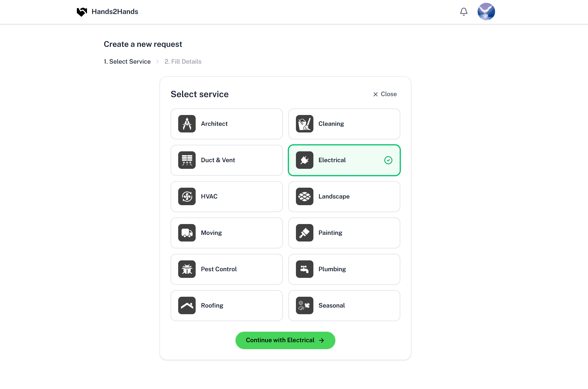588x389 pixels.
Task: Select the Duct & Vent service card
Action: (x=227, y=160)
